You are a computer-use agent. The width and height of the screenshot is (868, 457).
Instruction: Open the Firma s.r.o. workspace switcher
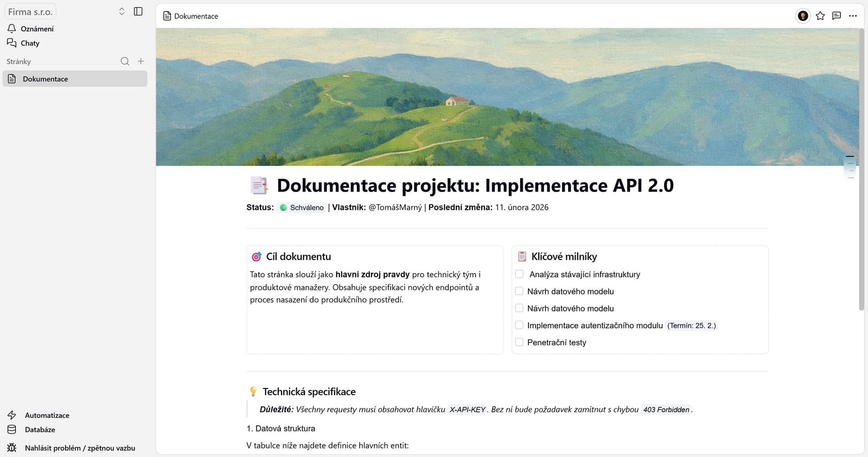click(30, 11)
